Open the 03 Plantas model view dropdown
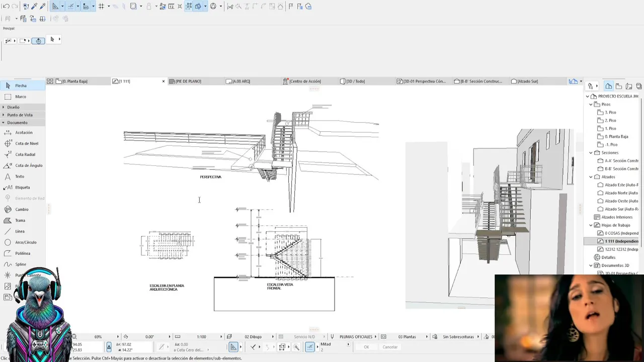644x362 pixels. [405, 337]
